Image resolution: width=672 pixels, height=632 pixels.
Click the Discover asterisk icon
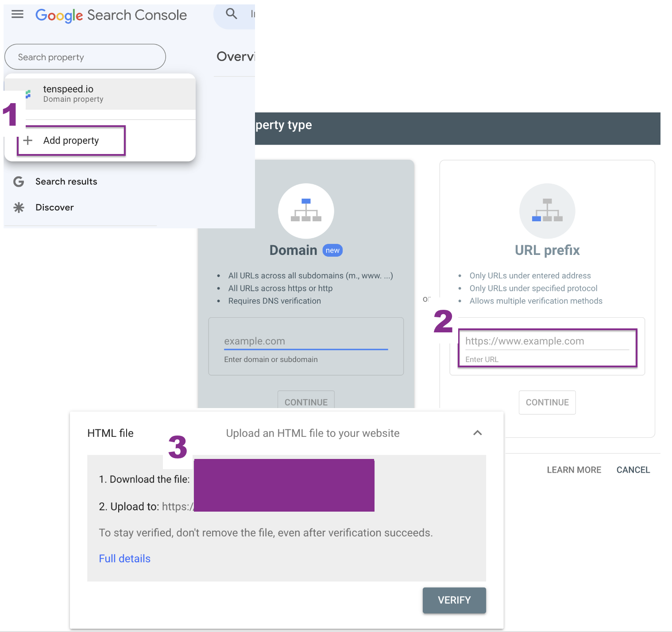(19, 208)
